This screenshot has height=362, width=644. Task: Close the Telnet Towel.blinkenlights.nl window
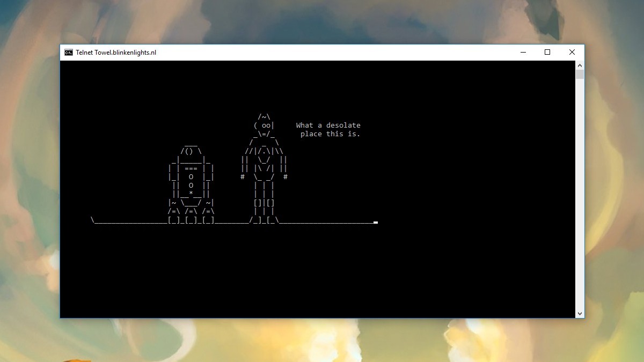[572, 52]
